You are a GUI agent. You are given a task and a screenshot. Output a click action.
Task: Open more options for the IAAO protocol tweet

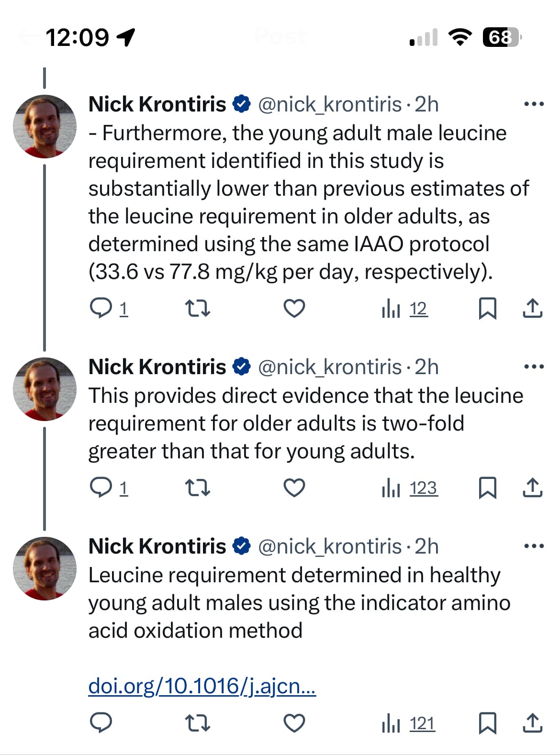pyautogui.click(x=534, y=104)
